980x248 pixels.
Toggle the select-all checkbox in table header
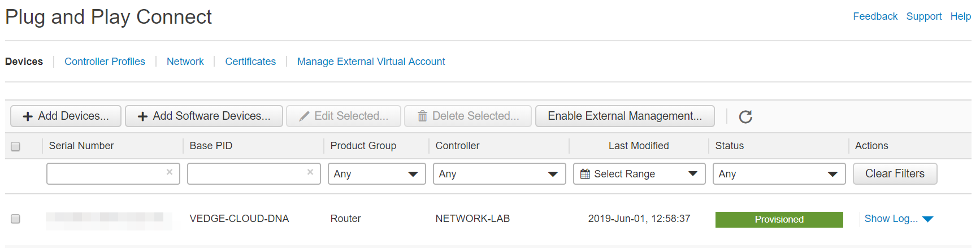coord(16,146)
